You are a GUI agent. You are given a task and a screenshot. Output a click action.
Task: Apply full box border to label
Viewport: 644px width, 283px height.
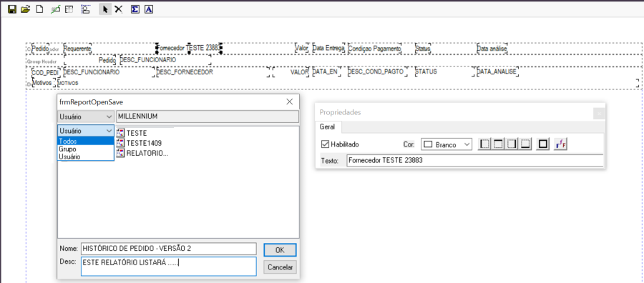[543, 144]
